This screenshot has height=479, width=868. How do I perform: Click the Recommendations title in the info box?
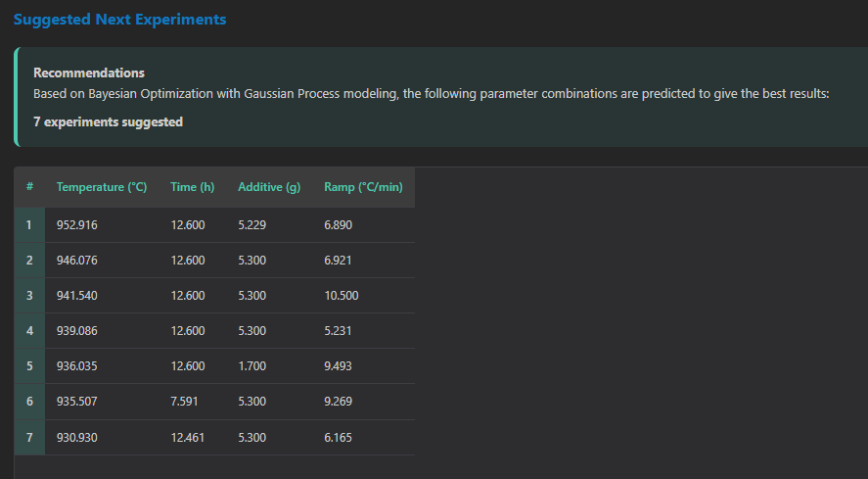(x=89, y=72)
